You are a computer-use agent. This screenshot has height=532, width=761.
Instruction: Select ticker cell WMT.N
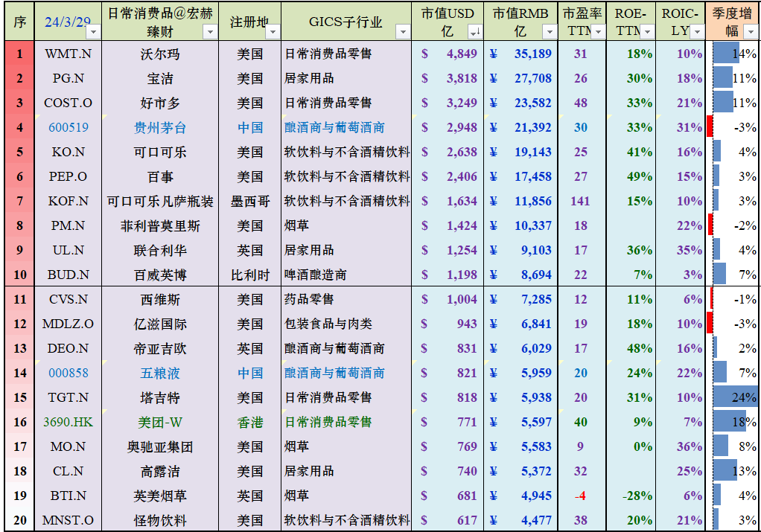[68, 54]
